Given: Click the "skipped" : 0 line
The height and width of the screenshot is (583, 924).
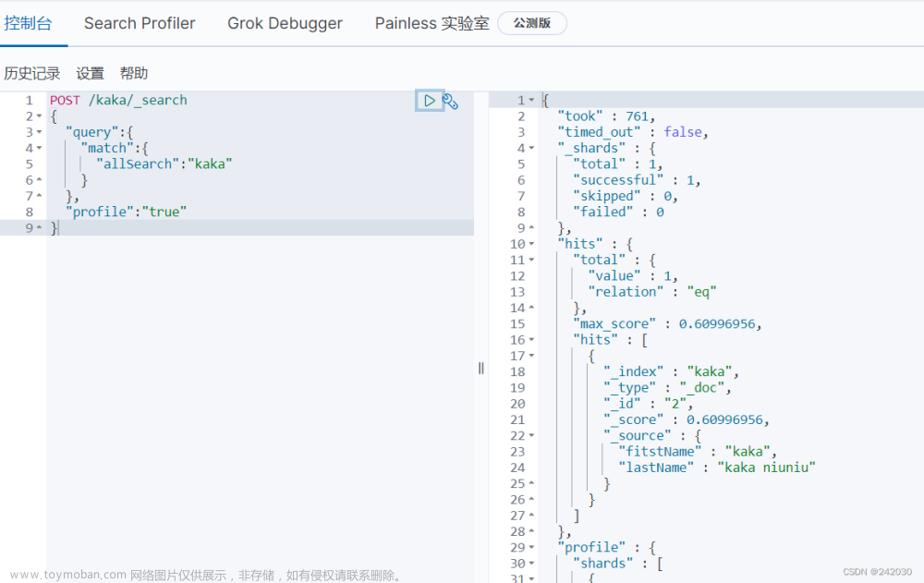Looking at the screenshot, I should (x=626, y=196).
